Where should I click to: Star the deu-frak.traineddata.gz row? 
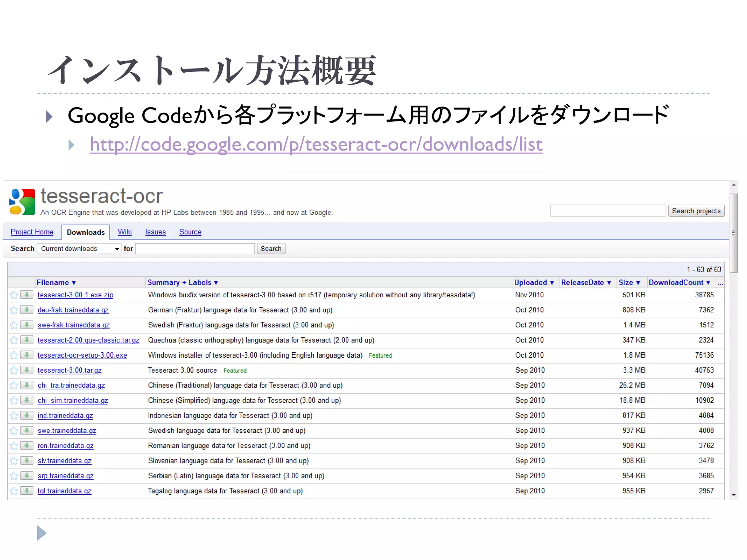click(x=14, y=310)
